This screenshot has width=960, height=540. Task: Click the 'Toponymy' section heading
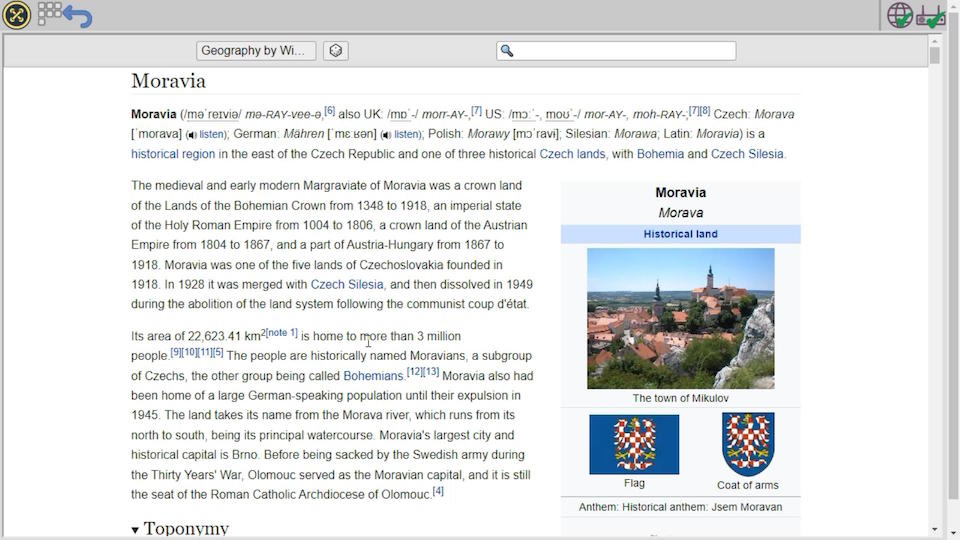click(186, 529)
